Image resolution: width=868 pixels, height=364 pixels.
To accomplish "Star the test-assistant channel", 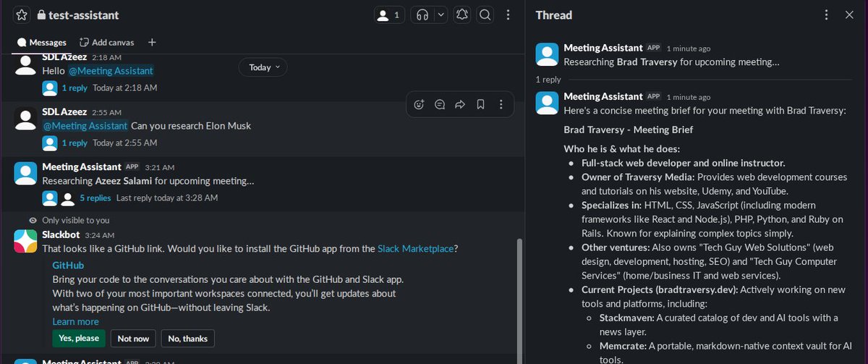I will pyautogui.click(x=22, y=14).
